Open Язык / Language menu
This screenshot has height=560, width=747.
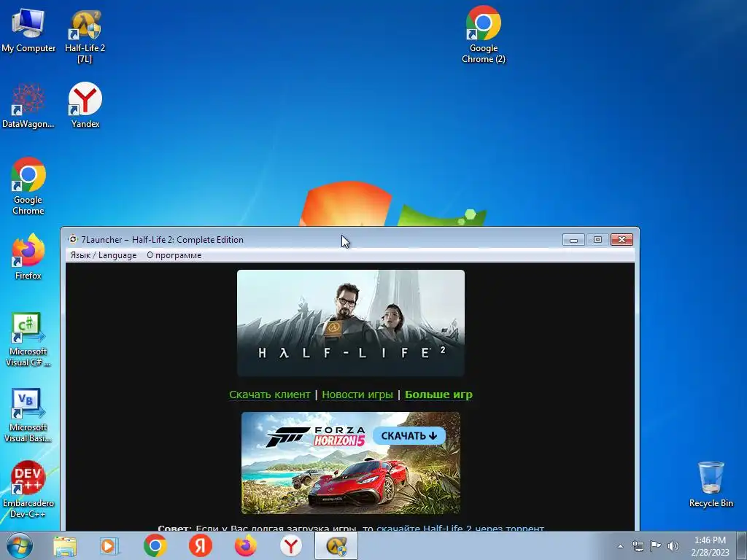(x=104, y=255)
